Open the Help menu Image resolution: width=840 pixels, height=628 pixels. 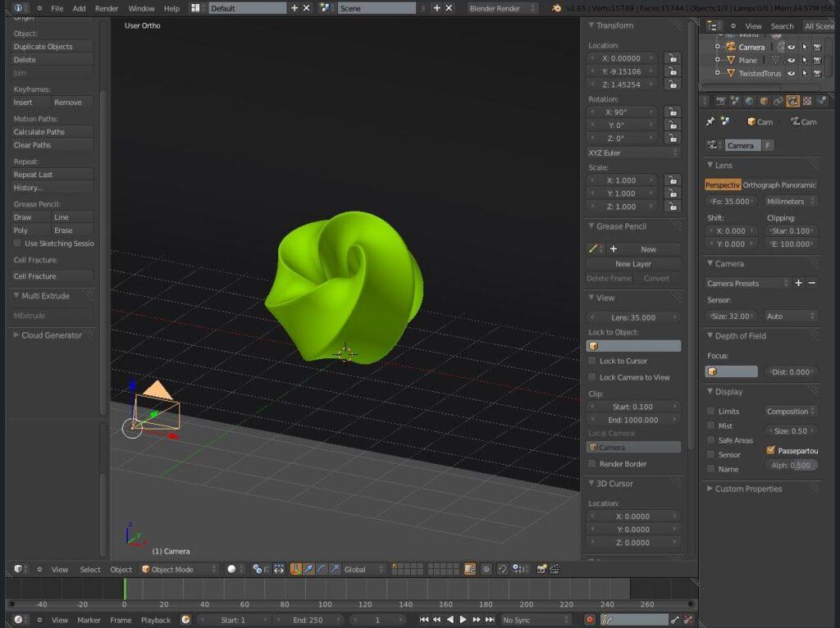pos(171,8)
